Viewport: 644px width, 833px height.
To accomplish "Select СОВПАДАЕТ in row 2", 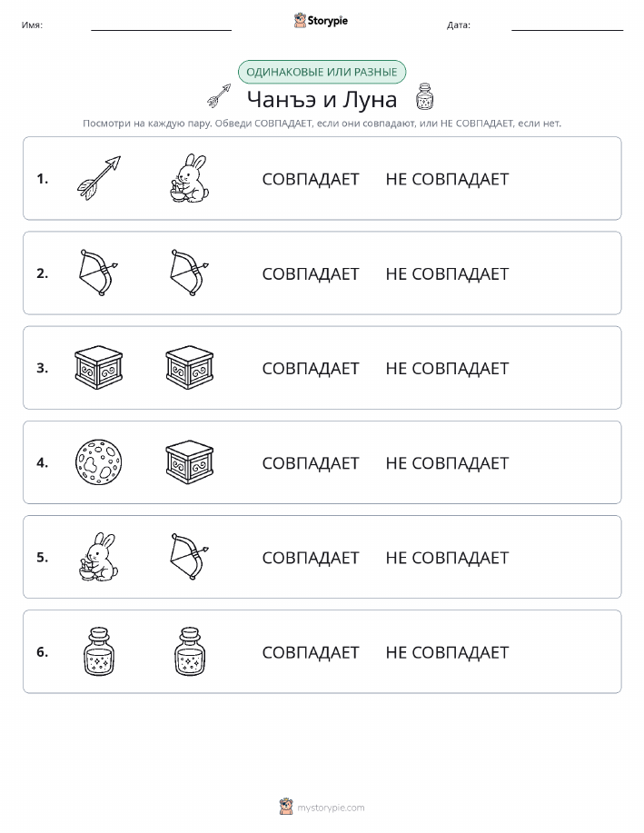I will [311, 273].
